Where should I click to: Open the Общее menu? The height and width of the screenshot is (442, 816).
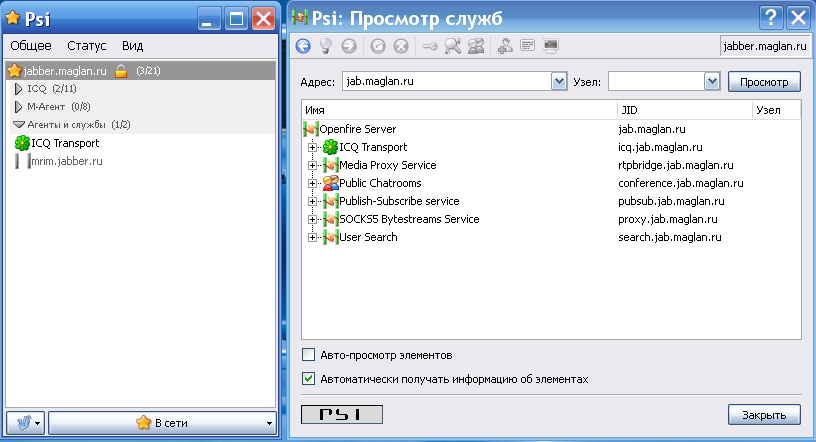click(x=31, y=46)
